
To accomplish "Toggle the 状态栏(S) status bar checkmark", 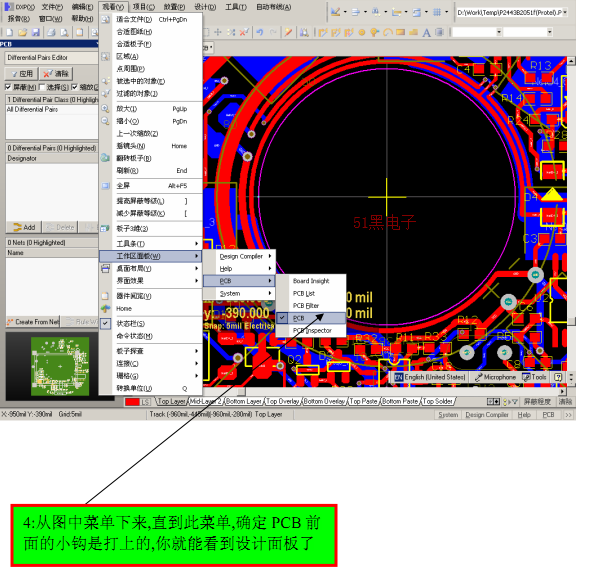I will (106, 323).
